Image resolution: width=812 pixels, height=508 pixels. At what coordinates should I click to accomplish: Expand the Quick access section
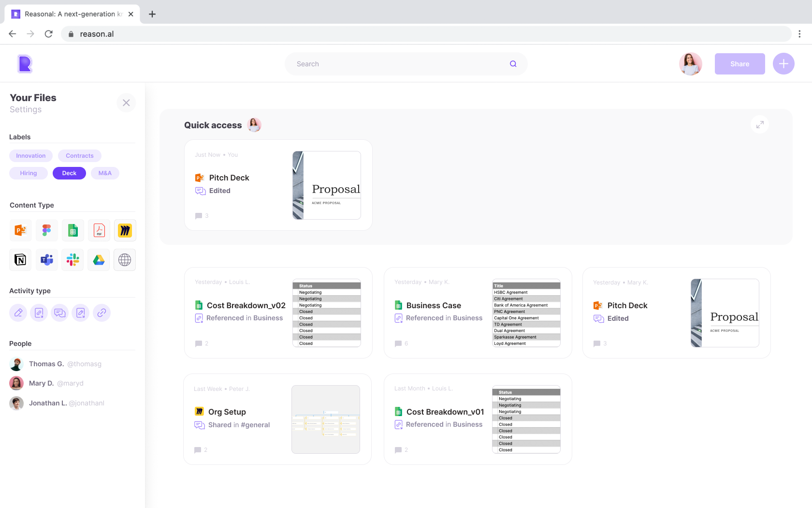[760, 125]
